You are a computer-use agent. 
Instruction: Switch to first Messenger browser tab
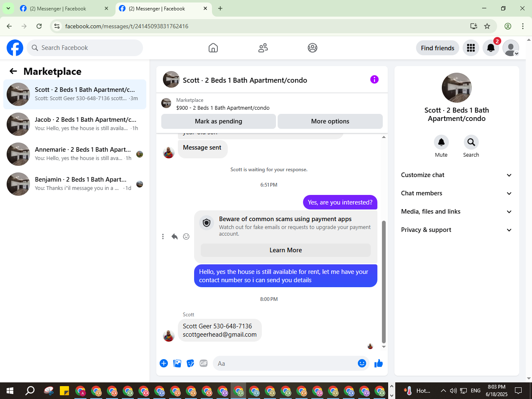64,9
